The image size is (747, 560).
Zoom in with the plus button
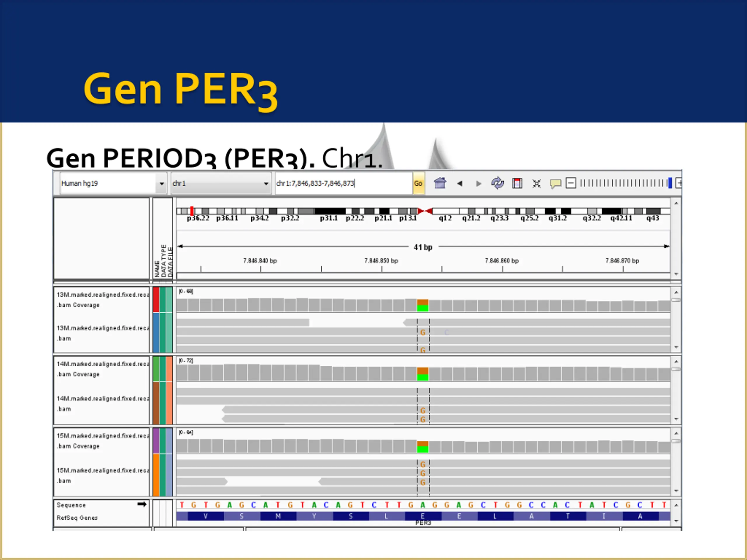click(678, 183)
